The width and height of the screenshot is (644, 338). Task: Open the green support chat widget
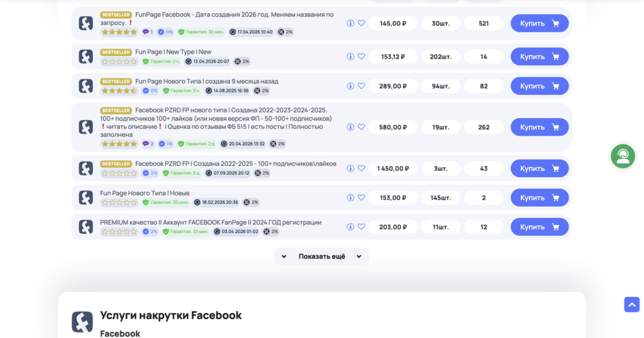[x=623, y=156]
